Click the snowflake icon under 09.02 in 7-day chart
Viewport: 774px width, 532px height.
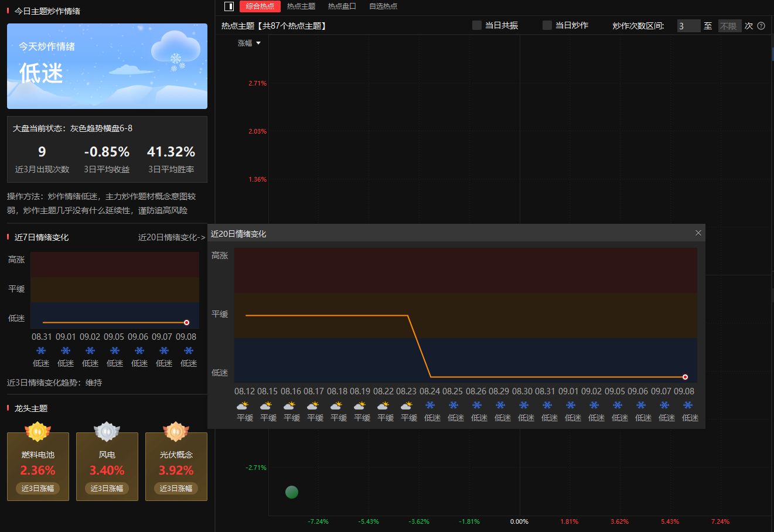[90, 350]
